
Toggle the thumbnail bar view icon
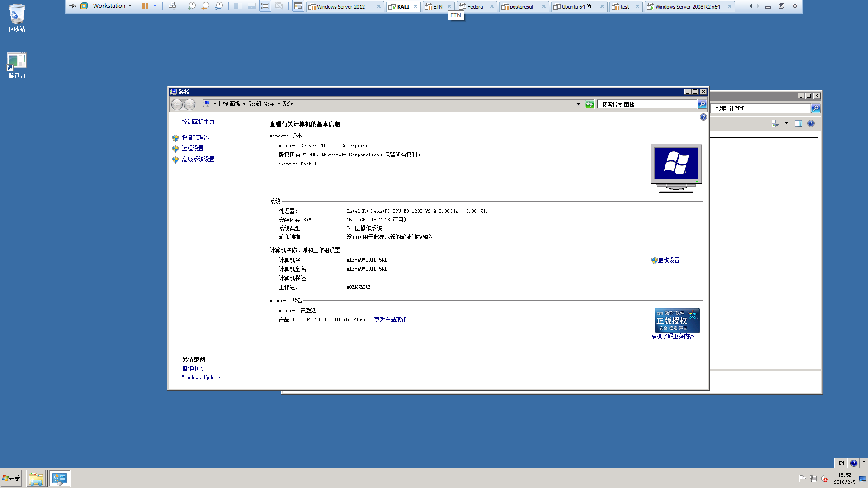pyautogui.click(x=252, y=6)
